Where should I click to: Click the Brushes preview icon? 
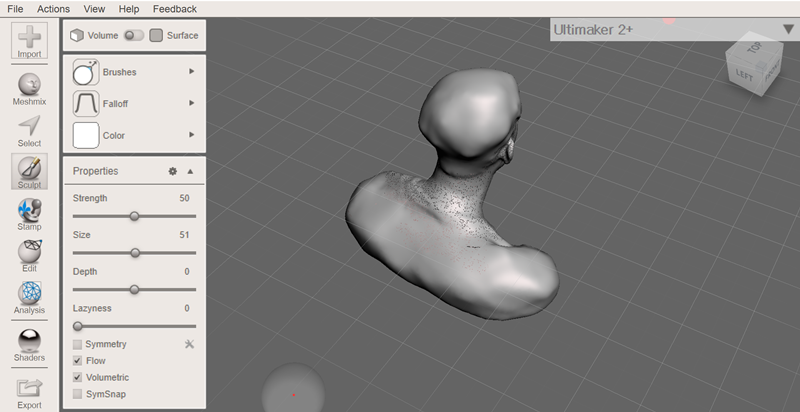(86, 72)
